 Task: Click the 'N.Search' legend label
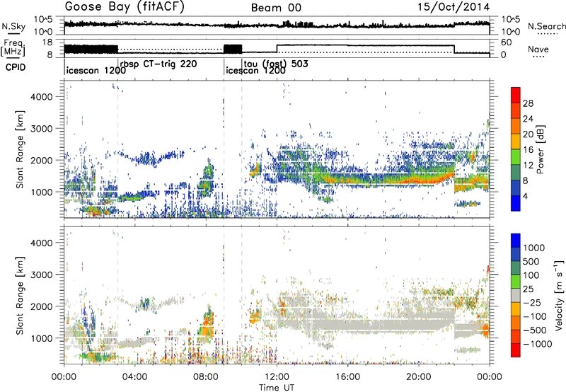click(x=546, y=26)
